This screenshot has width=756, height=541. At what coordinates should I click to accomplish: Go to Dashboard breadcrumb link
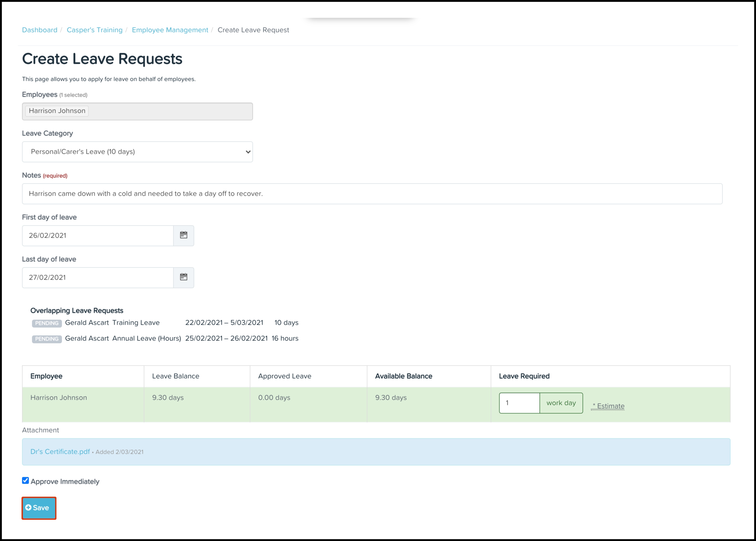point(40,30)
